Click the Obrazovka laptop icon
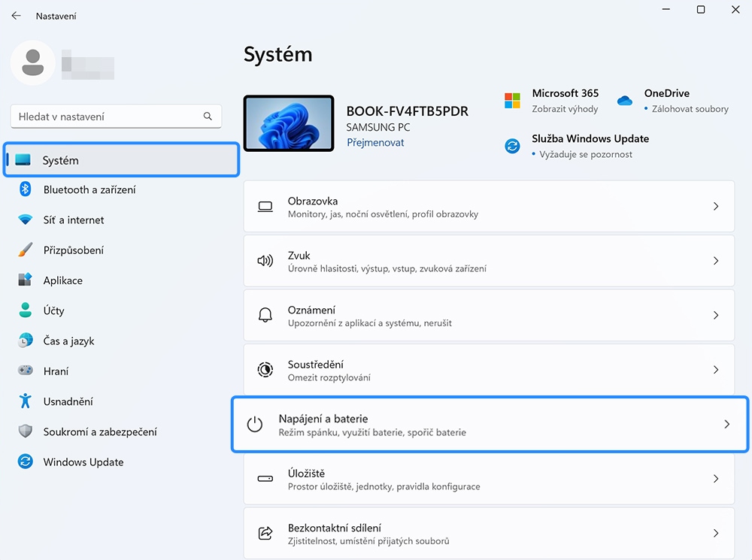This screenshot has height=560, width=752. click(x=265, y=207)
